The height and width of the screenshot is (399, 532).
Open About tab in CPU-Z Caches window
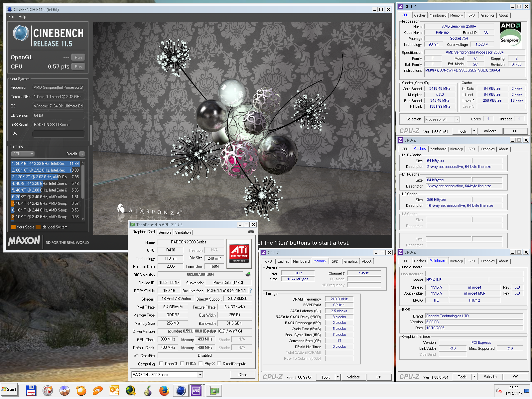pos(503,149)
